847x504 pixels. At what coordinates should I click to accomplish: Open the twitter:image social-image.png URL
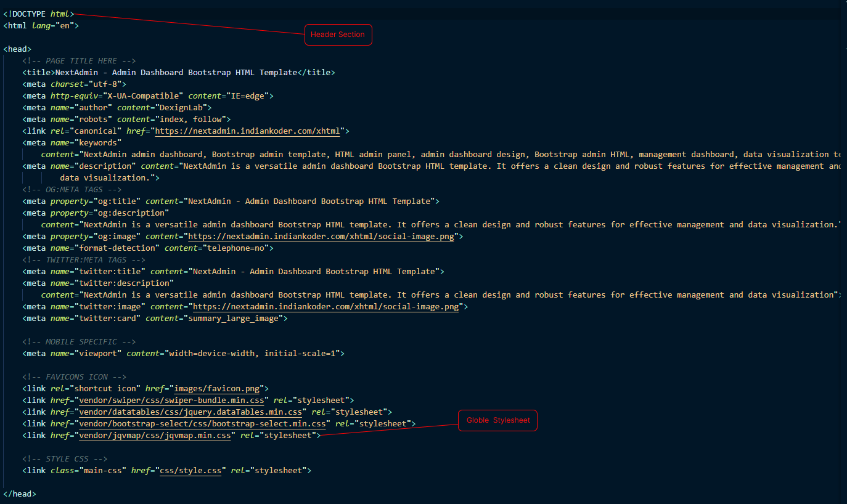click(325, 306)
